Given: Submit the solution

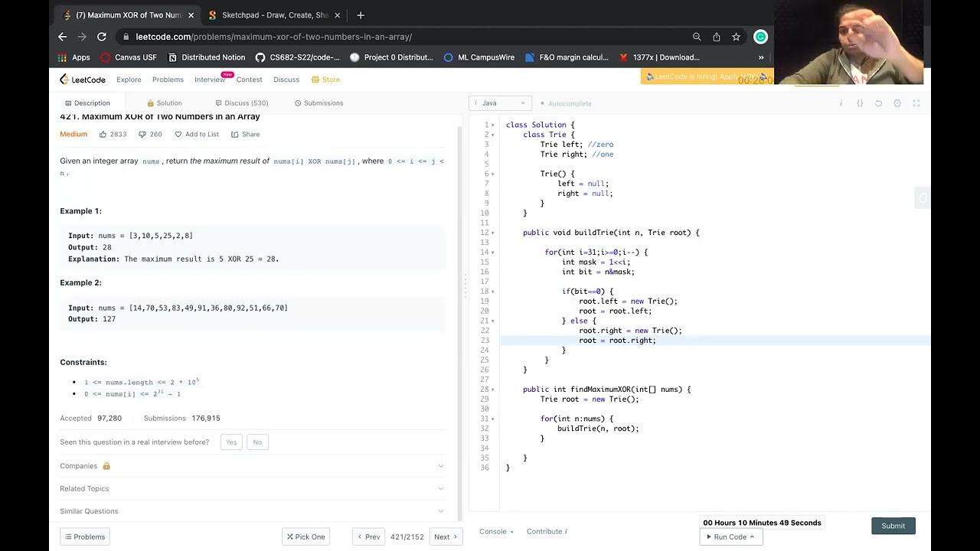Looking at the screenshot, I should [893, 526].
